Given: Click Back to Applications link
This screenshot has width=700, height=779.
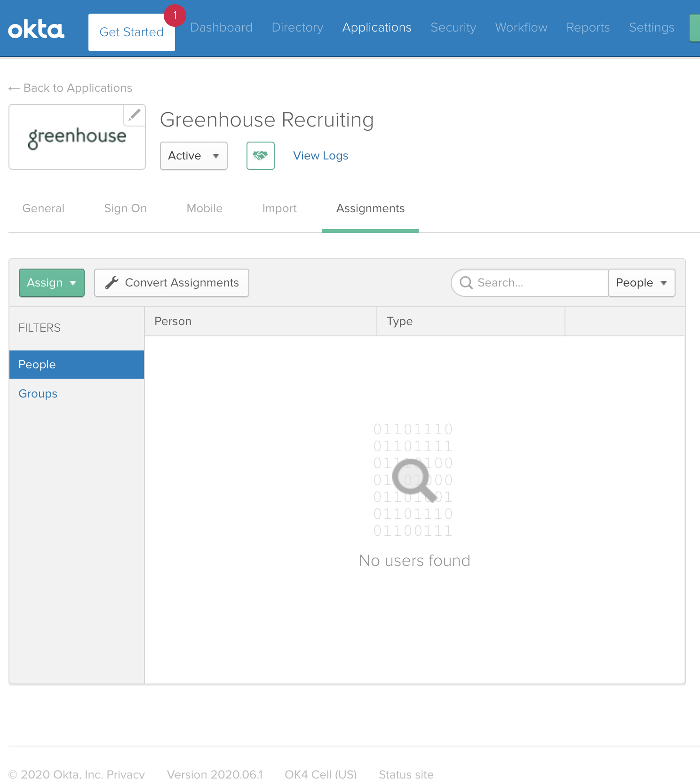Looking at the screenshot, I should click(71, 88).
